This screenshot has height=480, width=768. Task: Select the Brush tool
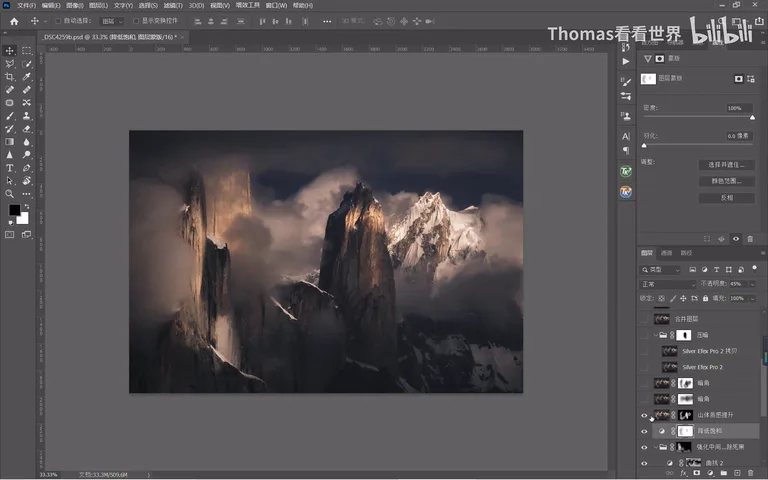pyautogui.click(x=9, y=116)
